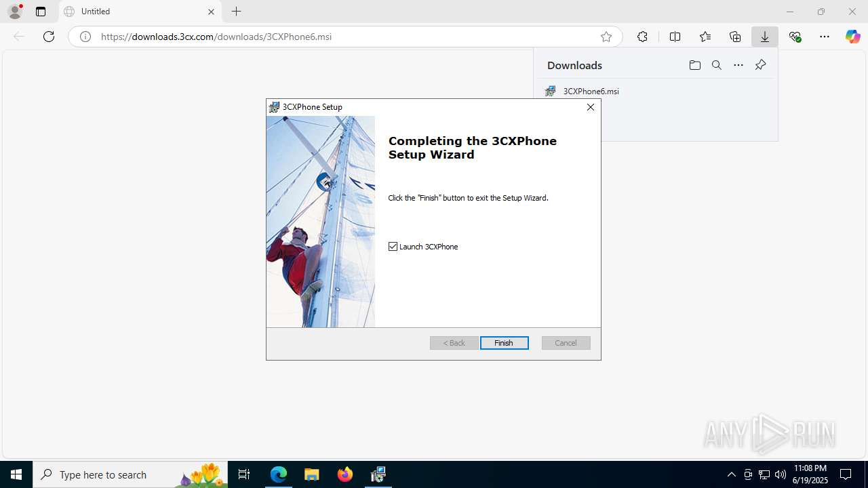Open the notification center icon
Image resolution: width=868 pixels, height=488 pixels.
(846, 474)
